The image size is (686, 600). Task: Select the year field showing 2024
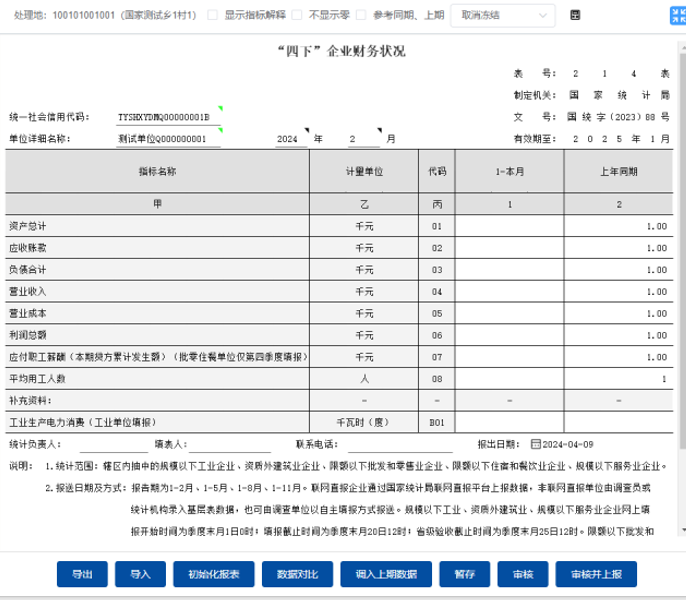pos(292,139)
